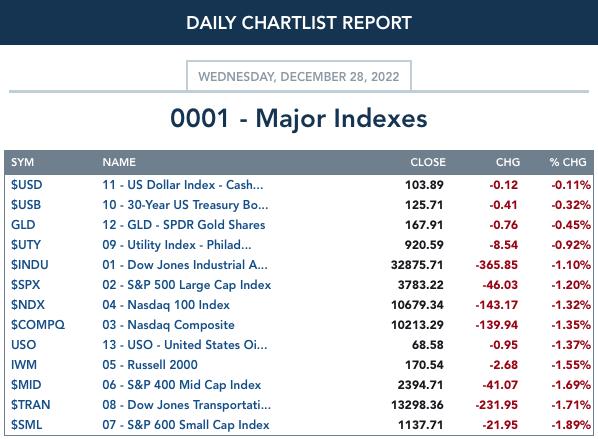Open the $COMPQ symbol link
The width and height of the screenshot is (598, 439).
click(38, 325)
